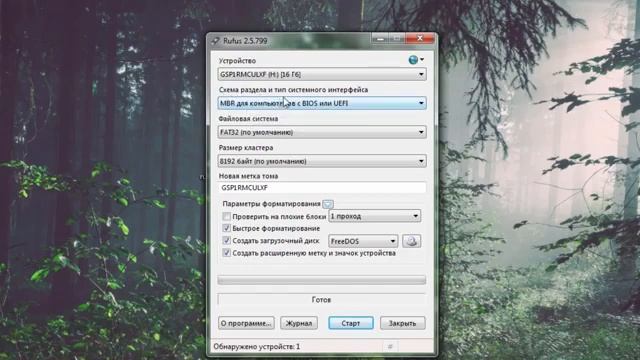This screenshot has width=640, height=360.
Task: Click the Rufus title bar app icon
Action: tap(215, 41)
